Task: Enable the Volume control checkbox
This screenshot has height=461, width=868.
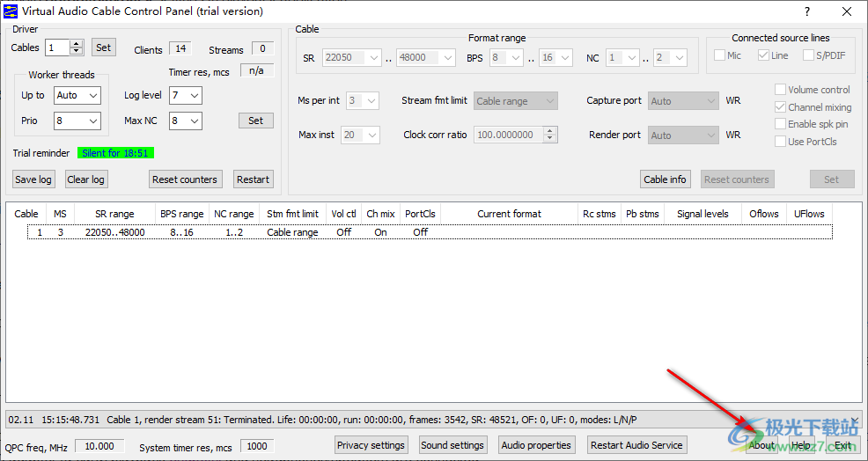Action: 780,90
